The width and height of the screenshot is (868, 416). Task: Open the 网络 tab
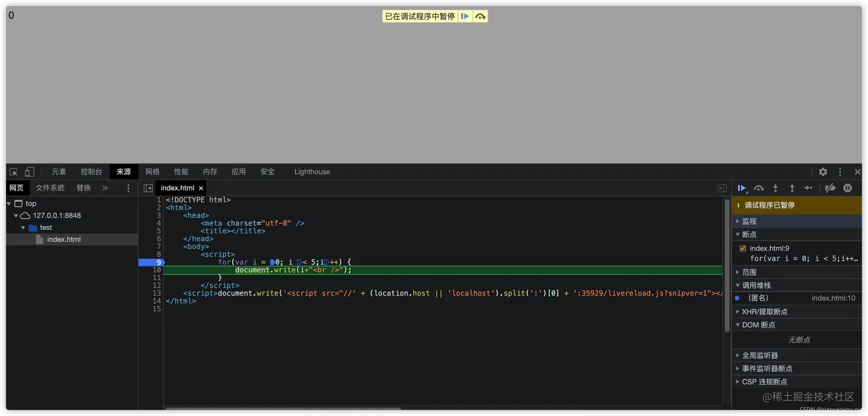[152, 172]
